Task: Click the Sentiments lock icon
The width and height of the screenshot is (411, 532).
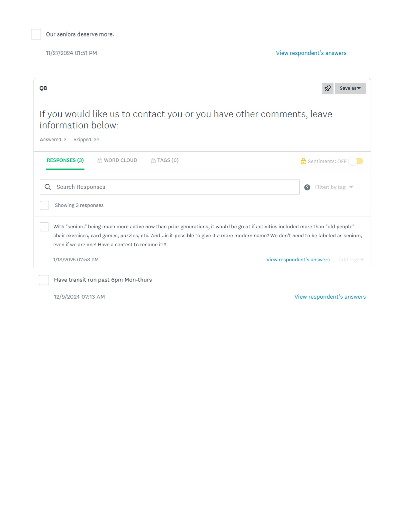Action: click(303, 161)
